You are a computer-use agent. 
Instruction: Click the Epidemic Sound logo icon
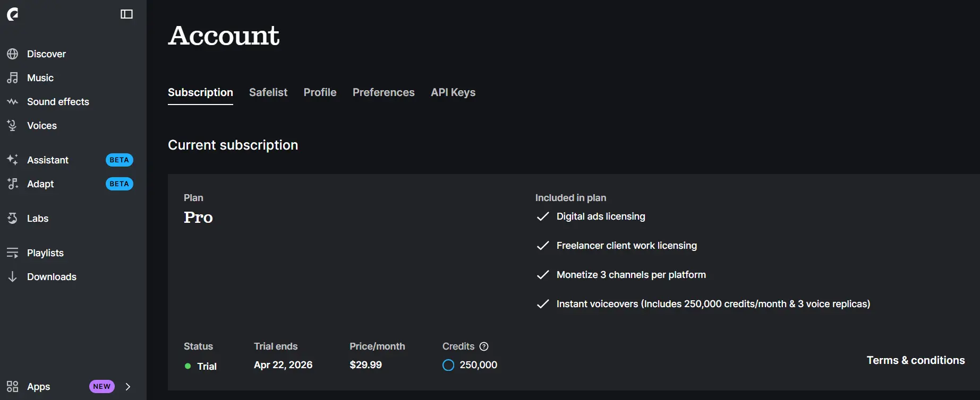[x=13, y=14]
